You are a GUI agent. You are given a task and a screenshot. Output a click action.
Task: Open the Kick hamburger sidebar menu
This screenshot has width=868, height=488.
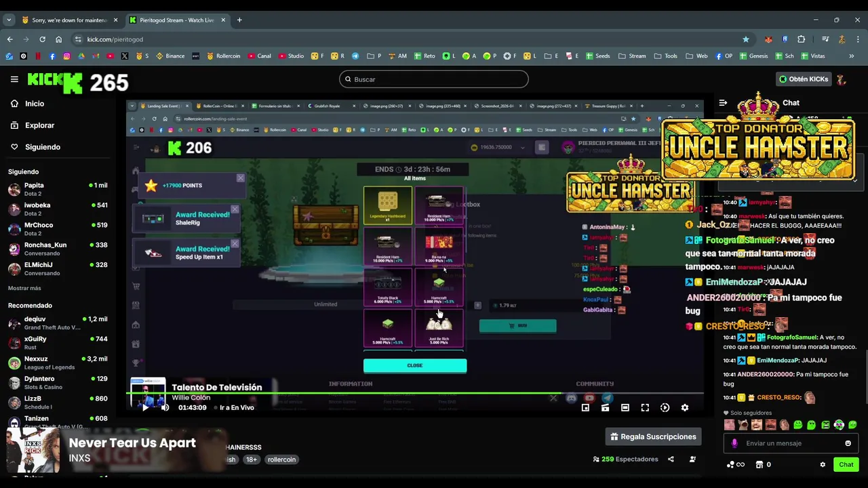(14, 79)
